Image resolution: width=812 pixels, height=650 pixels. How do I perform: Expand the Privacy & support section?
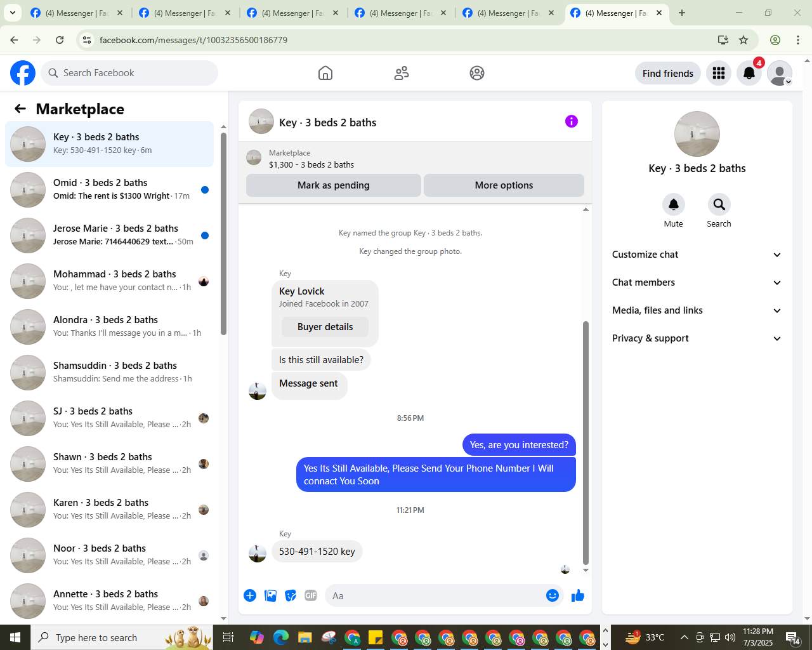pyautogui.click(x=697, y=338)
